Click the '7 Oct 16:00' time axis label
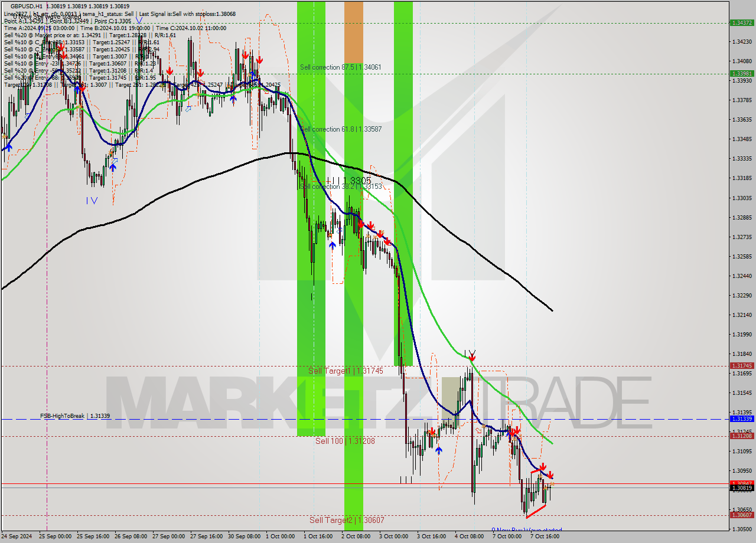The image size is (756, 543). 545,537
